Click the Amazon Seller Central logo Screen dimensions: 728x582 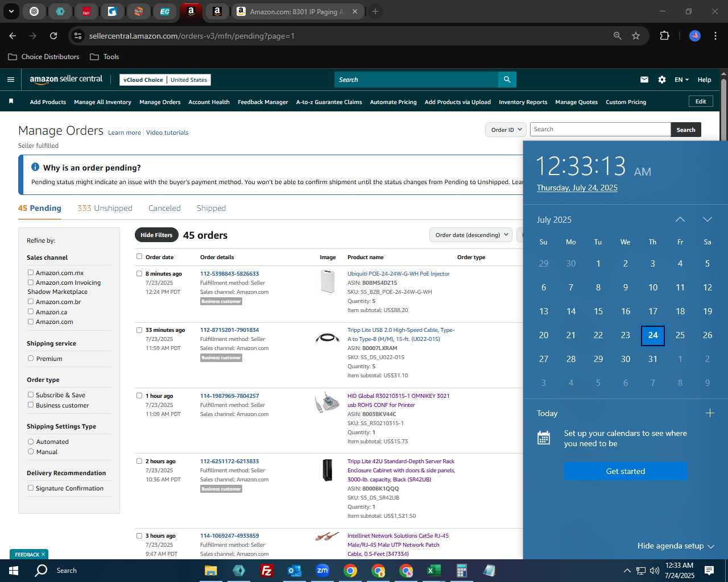point(66,80)
